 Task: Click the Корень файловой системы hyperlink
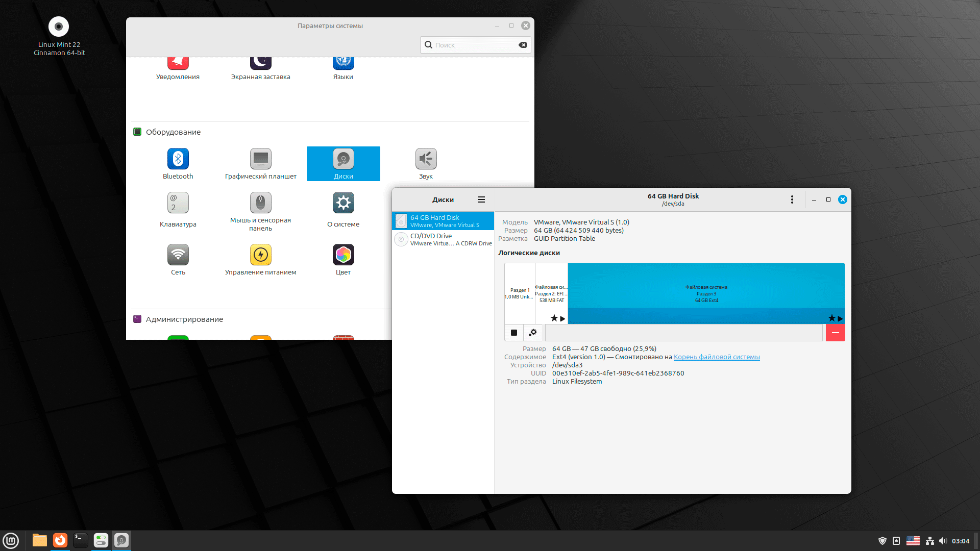(x=716, y=357)
